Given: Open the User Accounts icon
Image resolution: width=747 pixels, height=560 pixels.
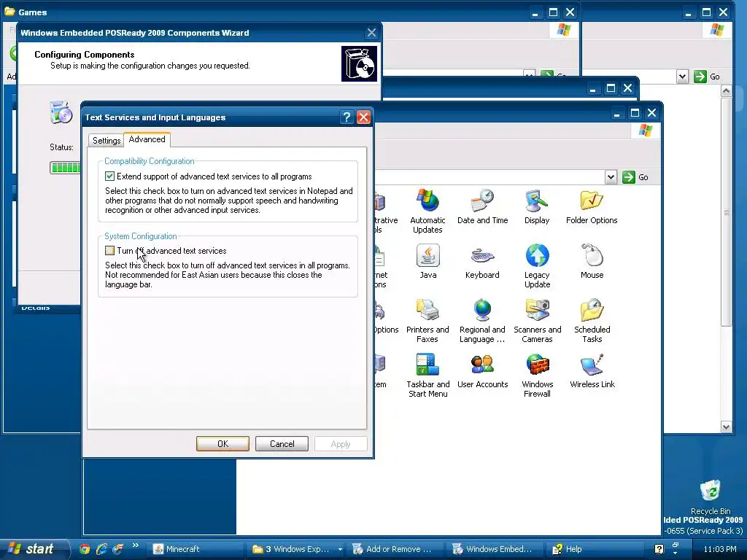Looking at the screenshot, I should coord(482,371).
